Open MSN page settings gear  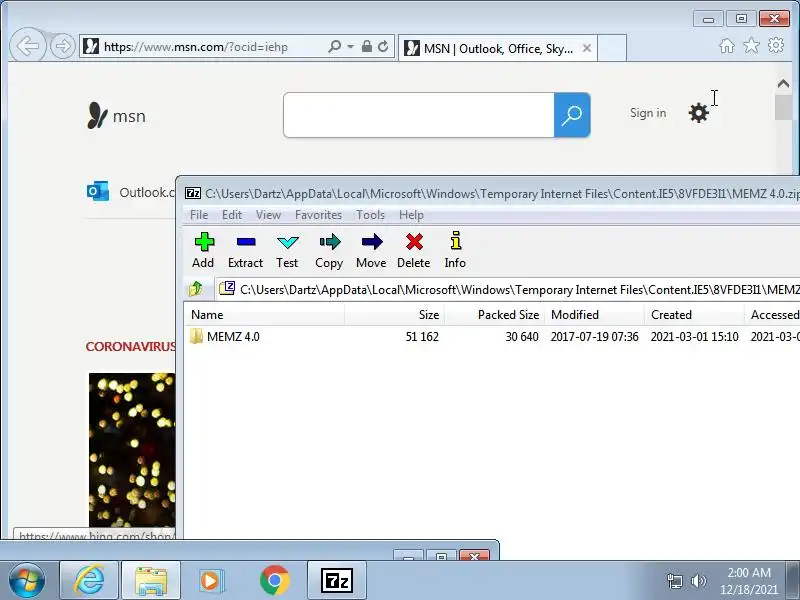pyautogui.click(x=698, y=113)
